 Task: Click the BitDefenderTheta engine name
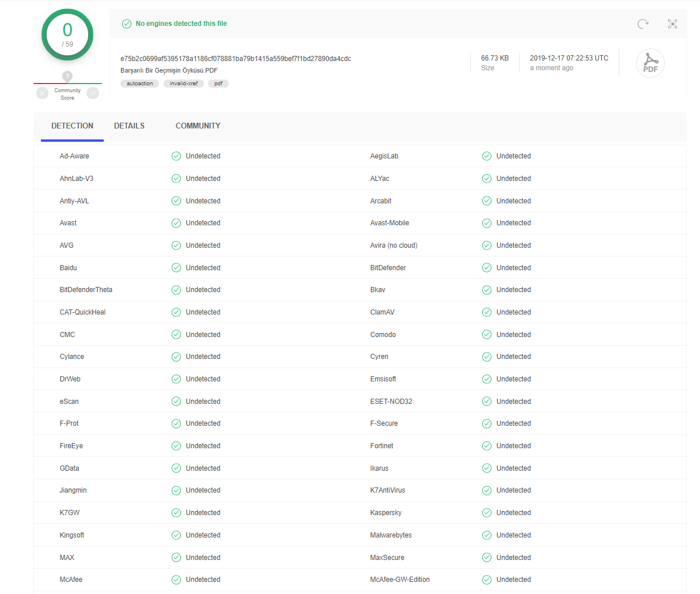[86, 290]
